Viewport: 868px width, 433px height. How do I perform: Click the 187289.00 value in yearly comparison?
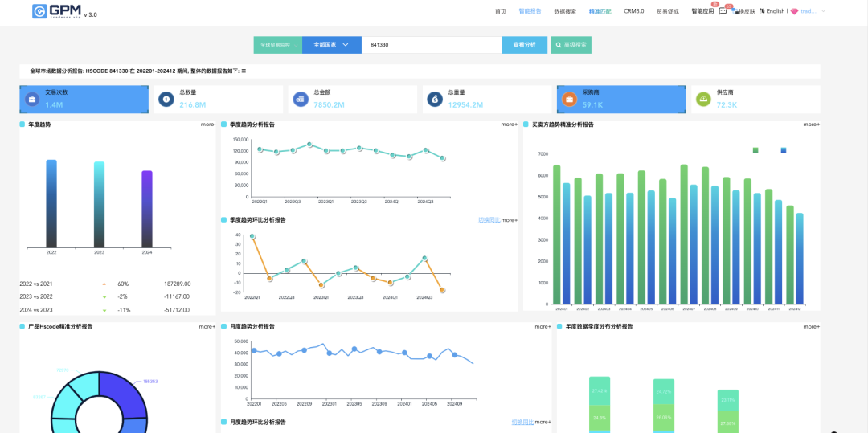tap(177, 284)
